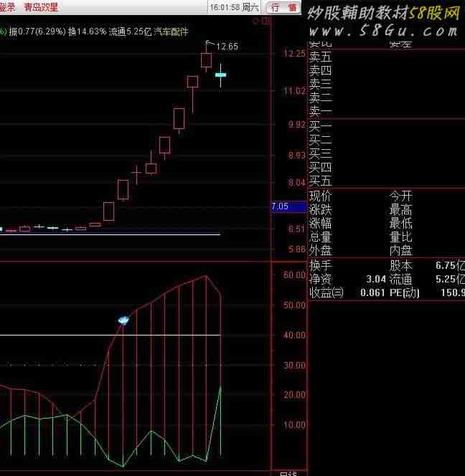The width and height of the screenshot is (465, 476).
Task: Click the highlighted 7.05 price axis marker
Action: 288,206
